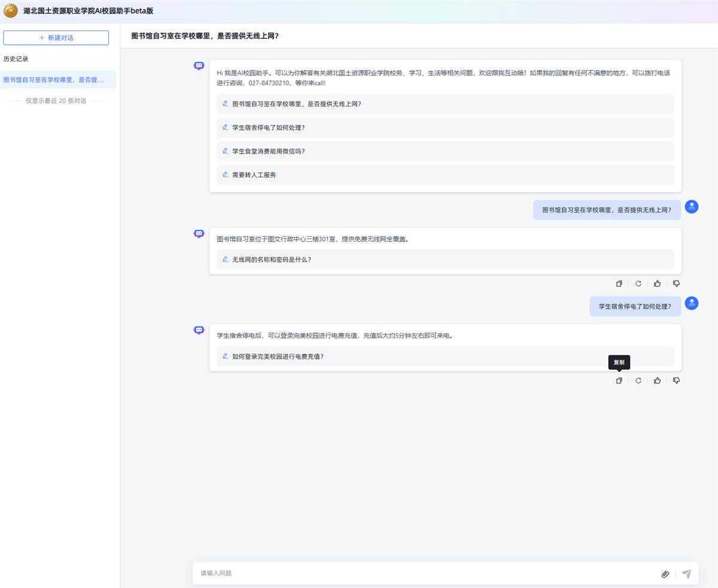Click pencil icon beside first 图书馆自习室 suggestion
Viewport: 718px width, 588px height.
[226, 103]
